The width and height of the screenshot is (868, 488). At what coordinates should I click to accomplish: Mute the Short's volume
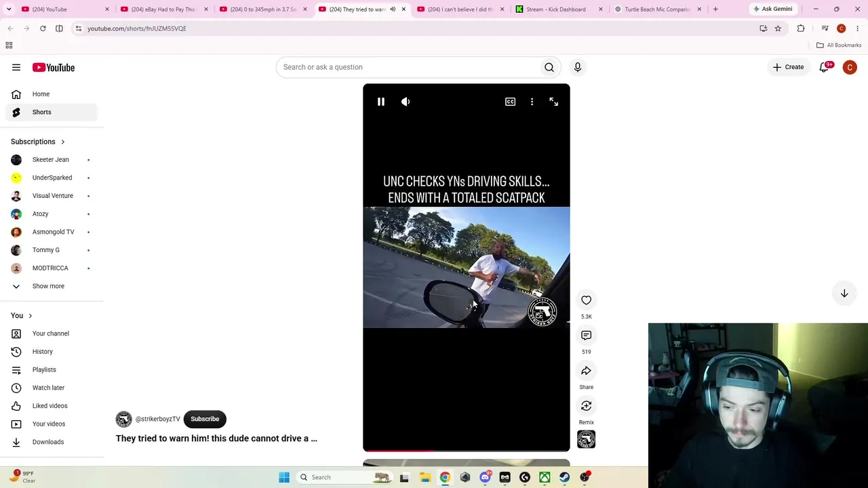(x=406, y=102)
